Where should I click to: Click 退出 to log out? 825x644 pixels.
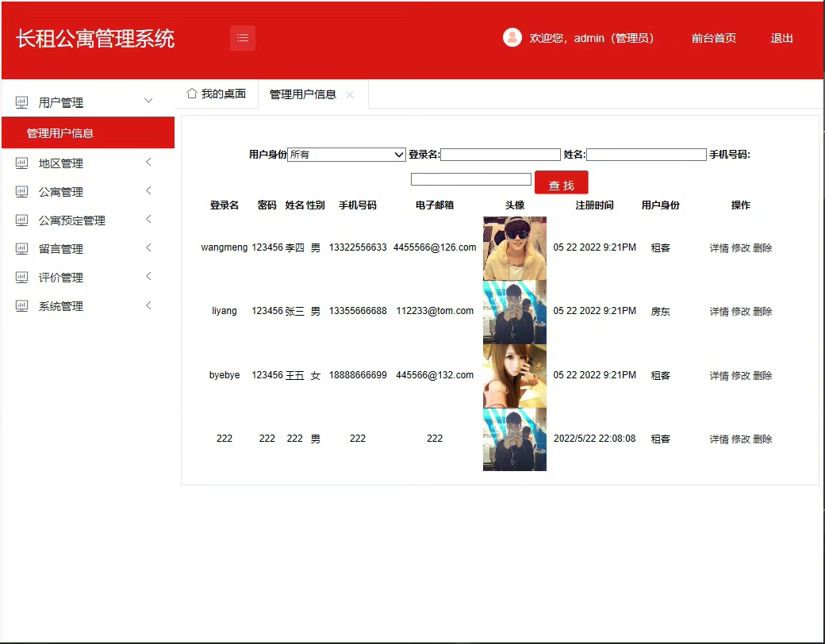781,38
